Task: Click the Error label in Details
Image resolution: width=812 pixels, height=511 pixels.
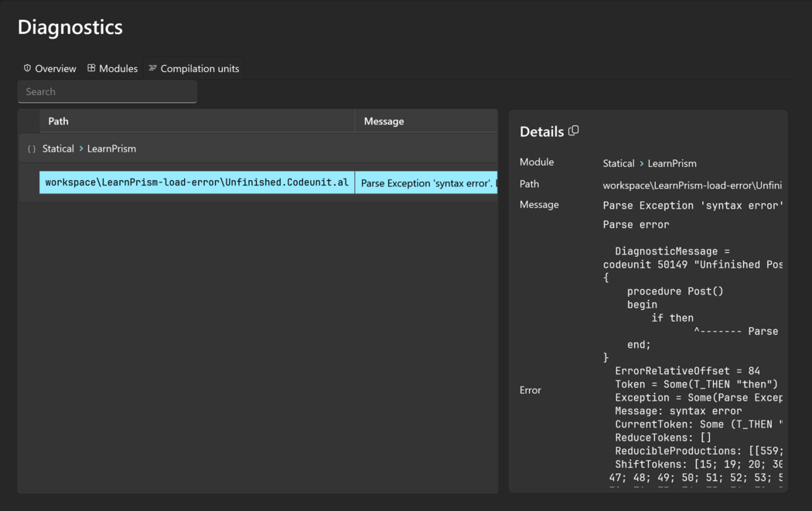Action: (530, 390)
